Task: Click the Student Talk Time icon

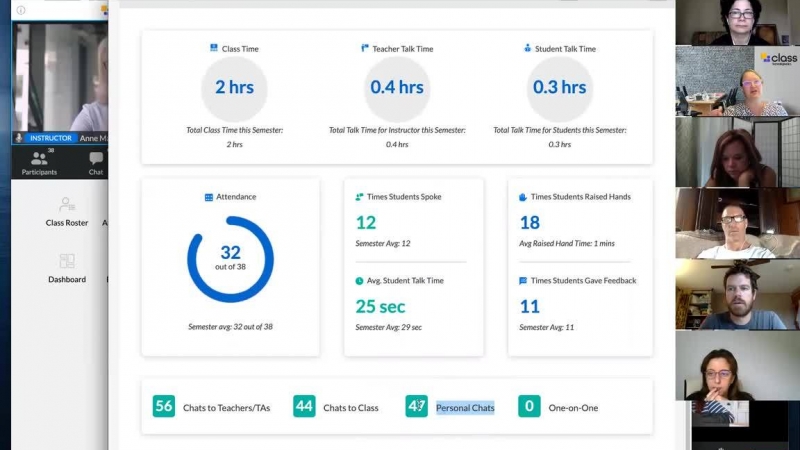Action: pyautogui.click(x=527, y=48)
